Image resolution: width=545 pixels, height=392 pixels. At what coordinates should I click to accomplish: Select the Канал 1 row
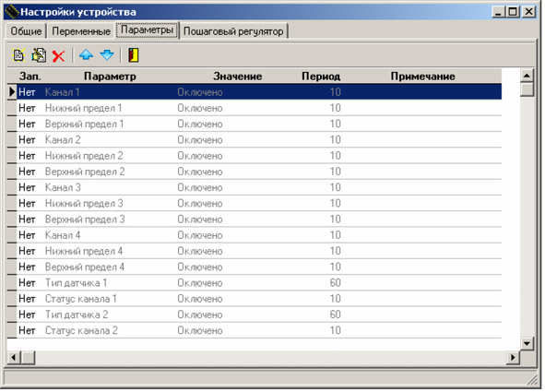(x=259, y=92)
